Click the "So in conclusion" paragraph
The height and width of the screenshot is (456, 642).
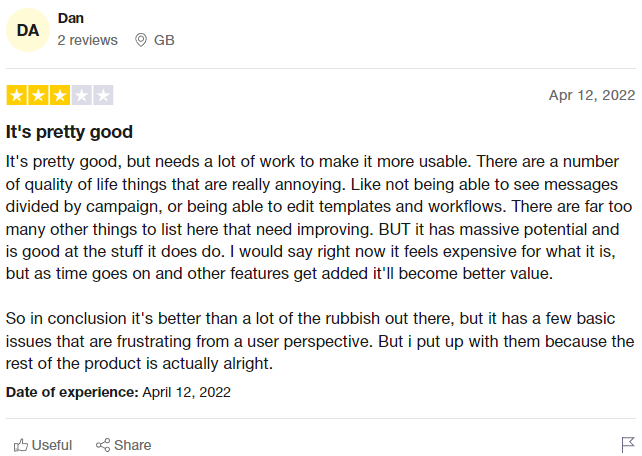(320, 341)
